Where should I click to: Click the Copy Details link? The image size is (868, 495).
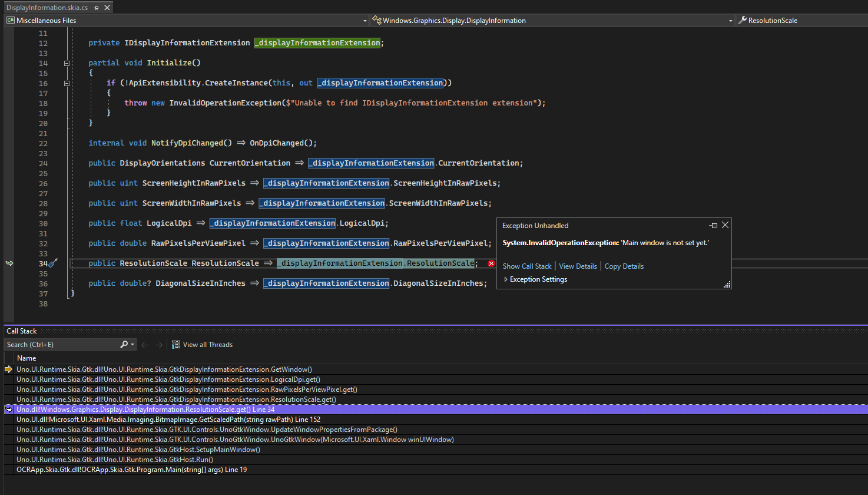pyautogui.click(x=624, y=266)
